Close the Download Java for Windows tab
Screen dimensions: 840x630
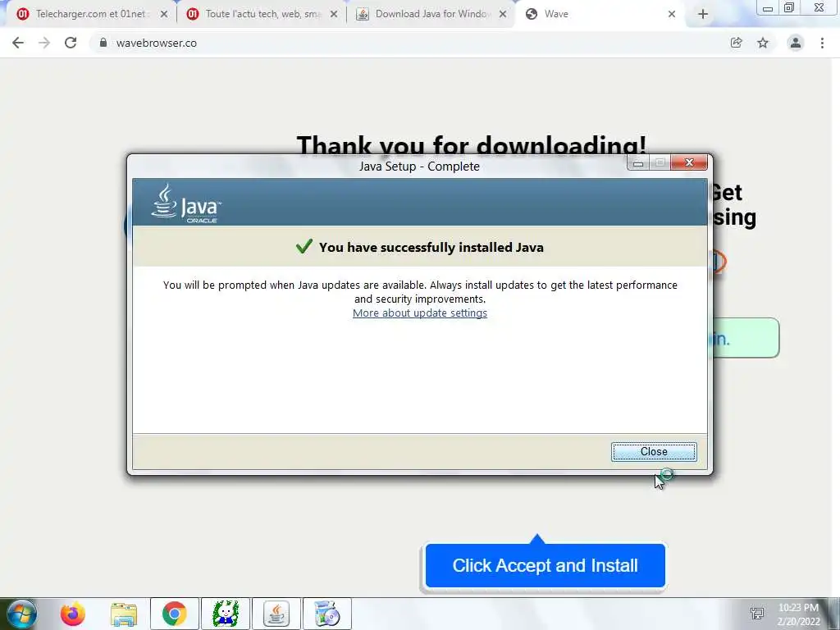(x=503, y=15)
